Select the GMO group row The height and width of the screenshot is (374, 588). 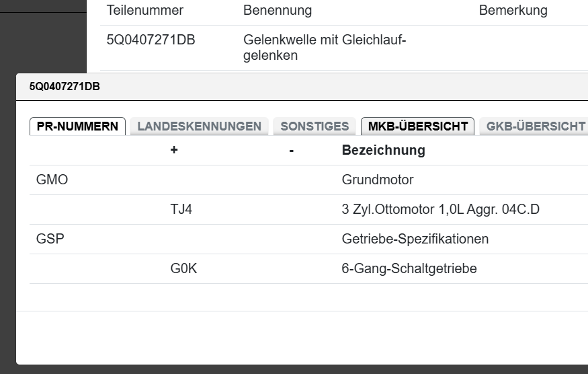coord(52,180)
